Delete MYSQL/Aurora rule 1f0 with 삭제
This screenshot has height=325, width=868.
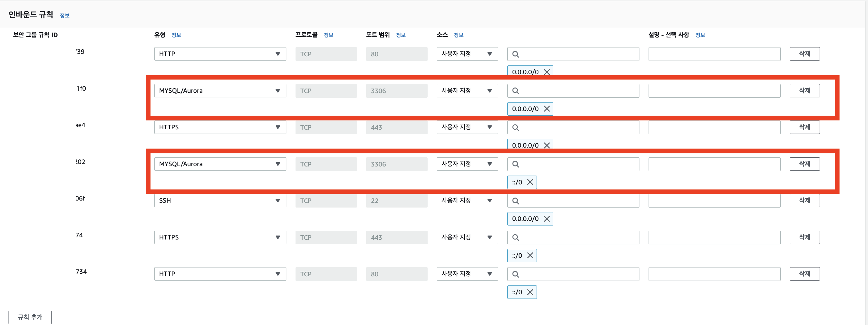pos(804,91)
